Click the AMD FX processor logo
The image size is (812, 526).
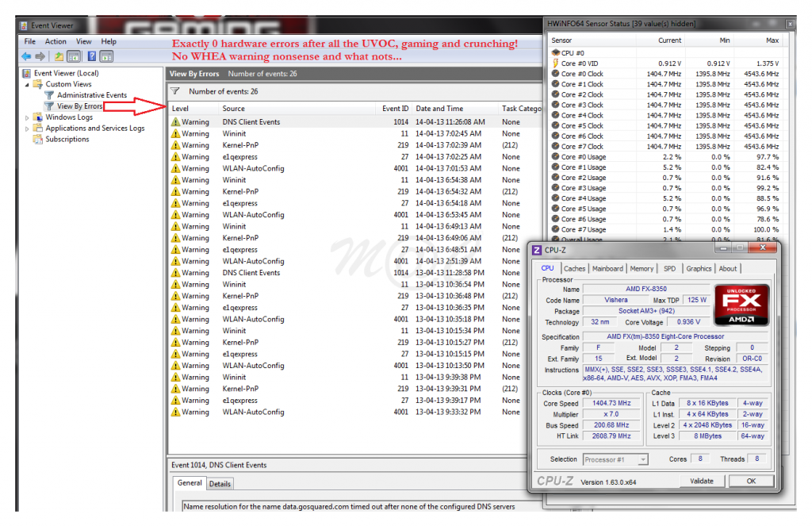[x=741, y=305]
